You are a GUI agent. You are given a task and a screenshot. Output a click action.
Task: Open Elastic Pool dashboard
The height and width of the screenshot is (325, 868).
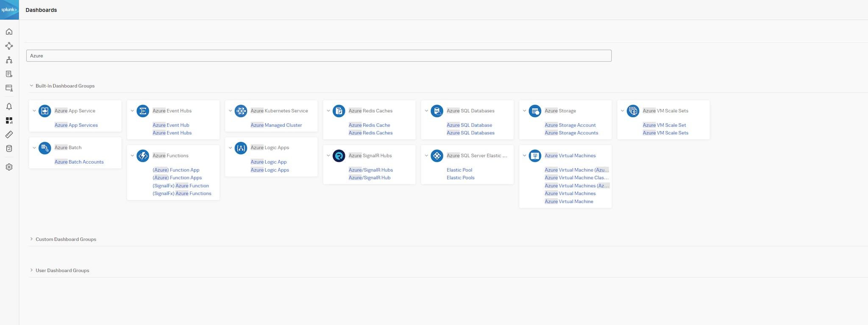(459, 170)
